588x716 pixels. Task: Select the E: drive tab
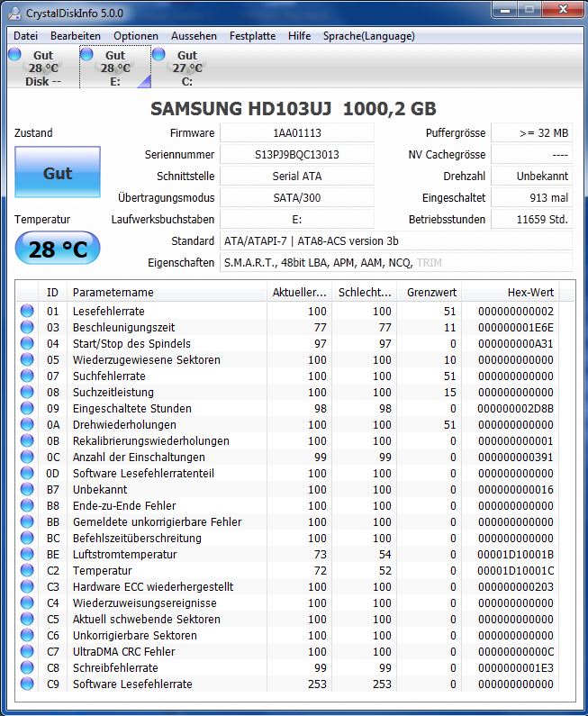coord(115,68)
